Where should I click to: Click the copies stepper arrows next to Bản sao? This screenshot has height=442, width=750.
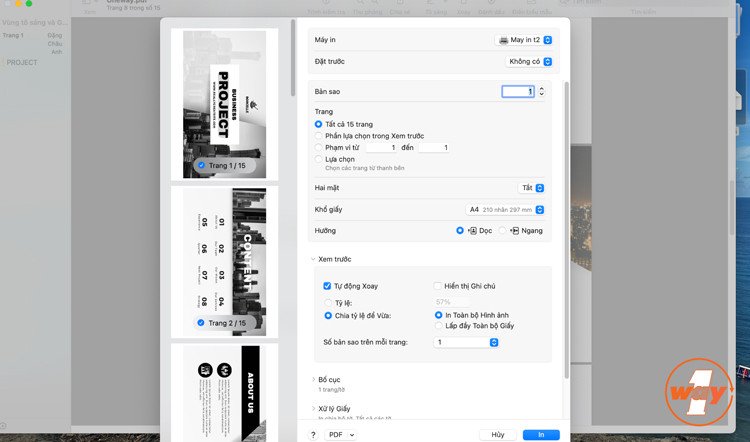(541, 91)
